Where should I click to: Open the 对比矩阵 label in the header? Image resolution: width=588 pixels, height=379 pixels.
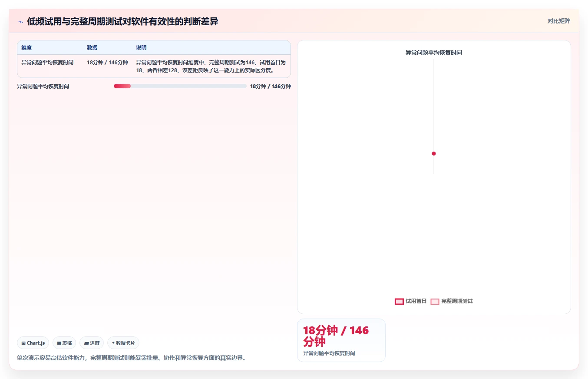558,21
